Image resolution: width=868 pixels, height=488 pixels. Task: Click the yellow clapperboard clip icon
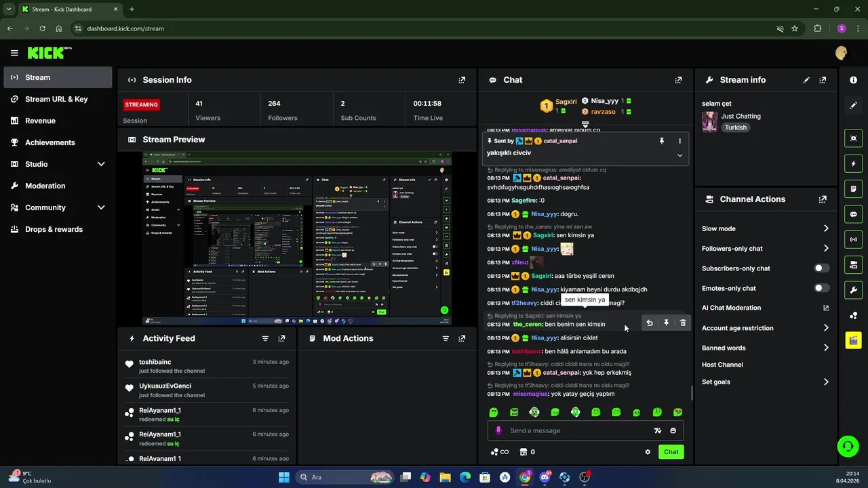[853, 340]
